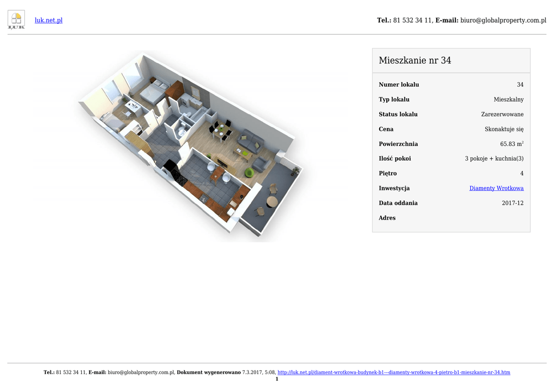This screenshot has height=392, width=554.
Task: Click the Cena value Skonaktuje się
Action: click(x=504, y=129)
